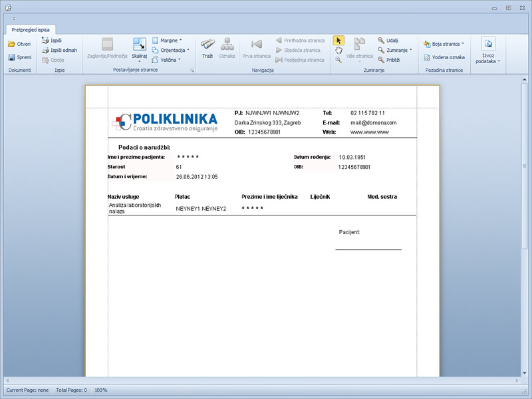
Task: Show document Oznake bookmarks
Action: 227,49
